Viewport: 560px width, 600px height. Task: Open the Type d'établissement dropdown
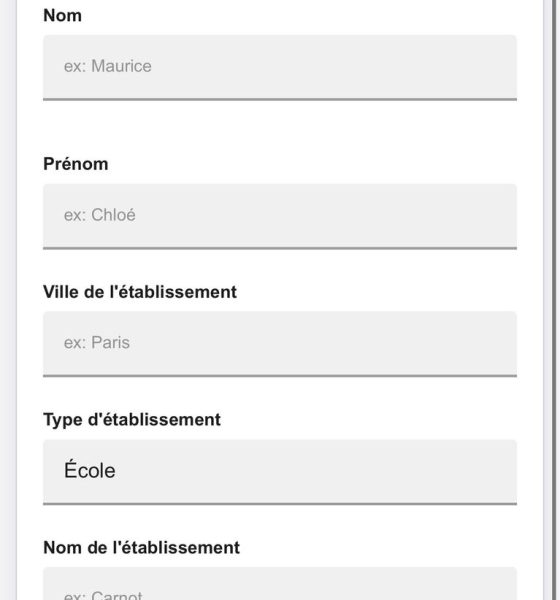click(x=280, y=472)
